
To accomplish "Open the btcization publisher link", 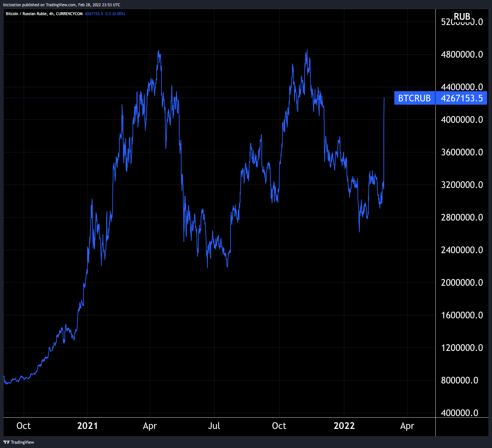I will click(11, 5).
